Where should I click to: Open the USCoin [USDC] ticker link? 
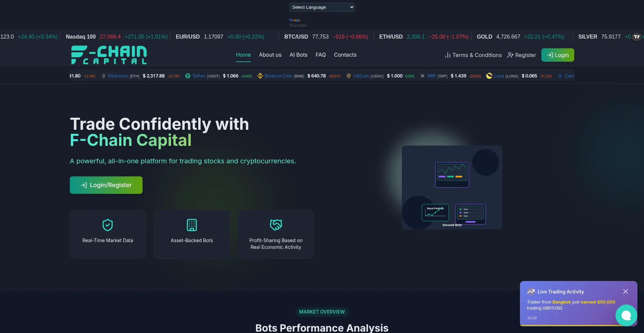(368, 76)
